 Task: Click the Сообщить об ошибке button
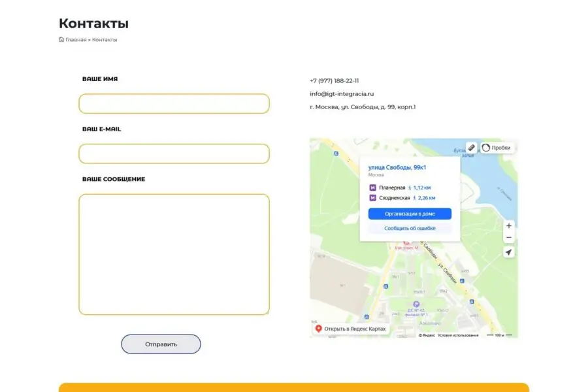tap(410, 228)
